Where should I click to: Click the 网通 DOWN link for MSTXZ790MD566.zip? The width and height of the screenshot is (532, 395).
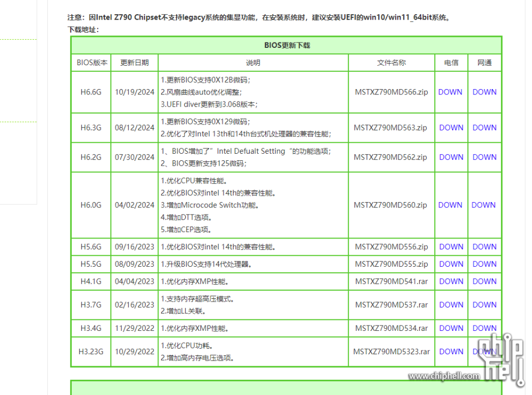(x=484, y=92)
